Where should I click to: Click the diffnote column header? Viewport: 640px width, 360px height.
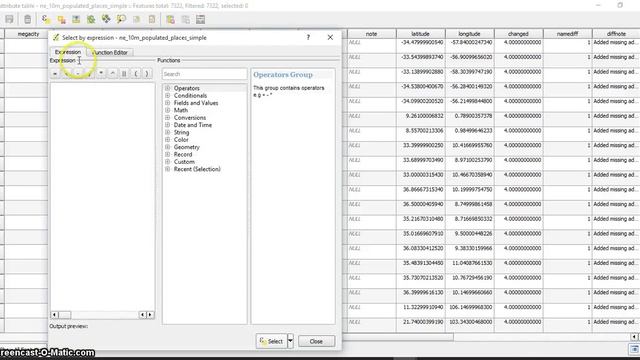616,34
